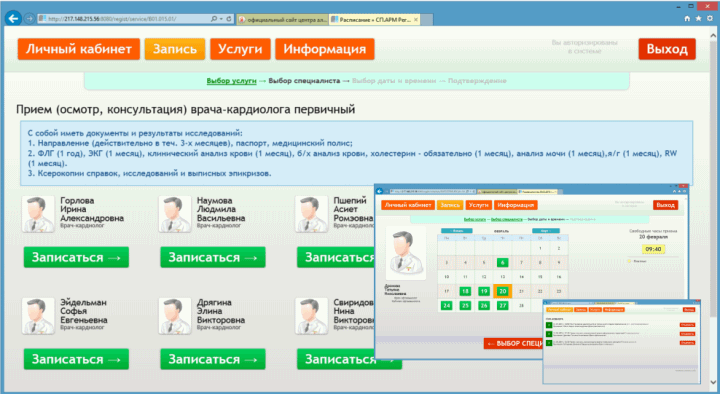Book with Пшепий via Записаться button

coord(336,257)
